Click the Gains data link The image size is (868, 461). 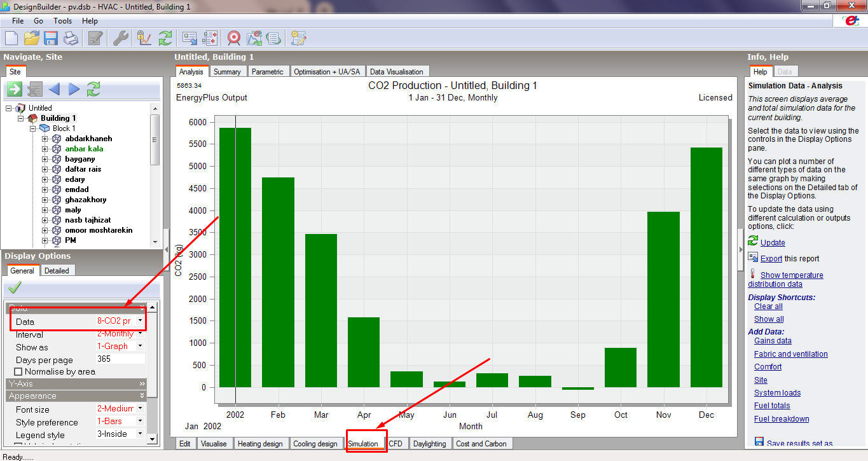[773, 341]
